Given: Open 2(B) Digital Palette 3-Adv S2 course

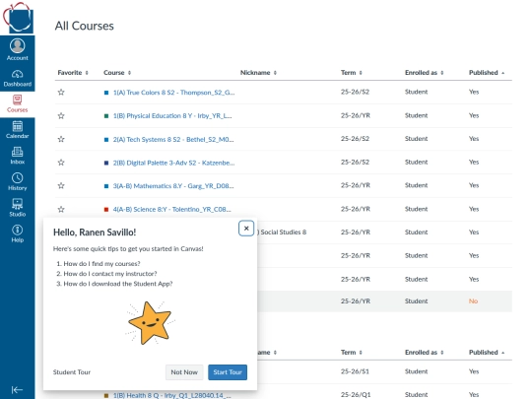Looking at the screenshot, I should [x=173, y=163].
